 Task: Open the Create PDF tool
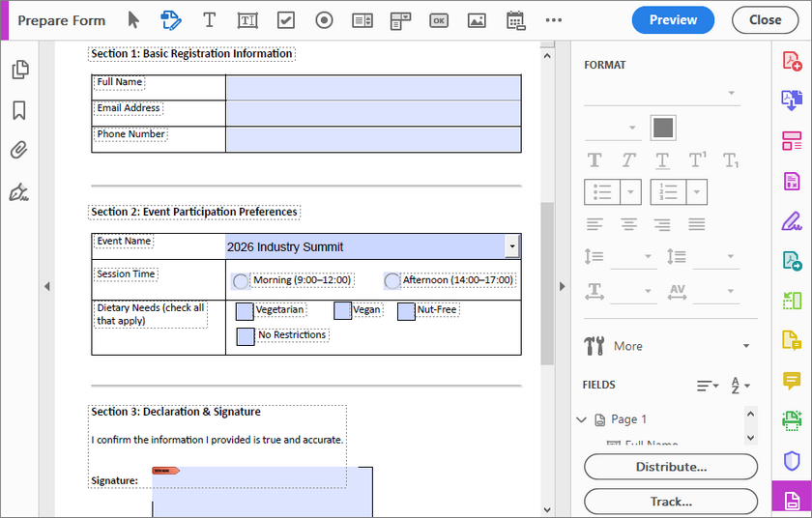792,61
